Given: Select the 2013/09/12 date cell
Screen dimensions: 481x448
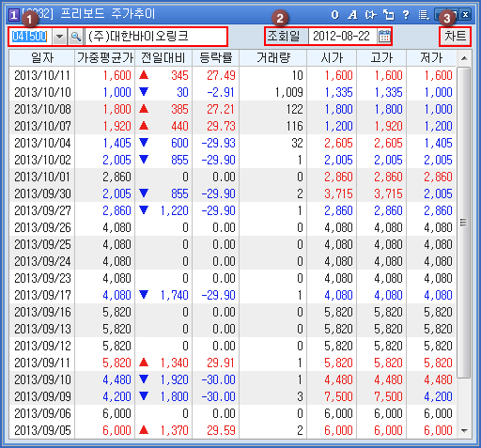Looking at the screenshot, I should coord(42,346).
